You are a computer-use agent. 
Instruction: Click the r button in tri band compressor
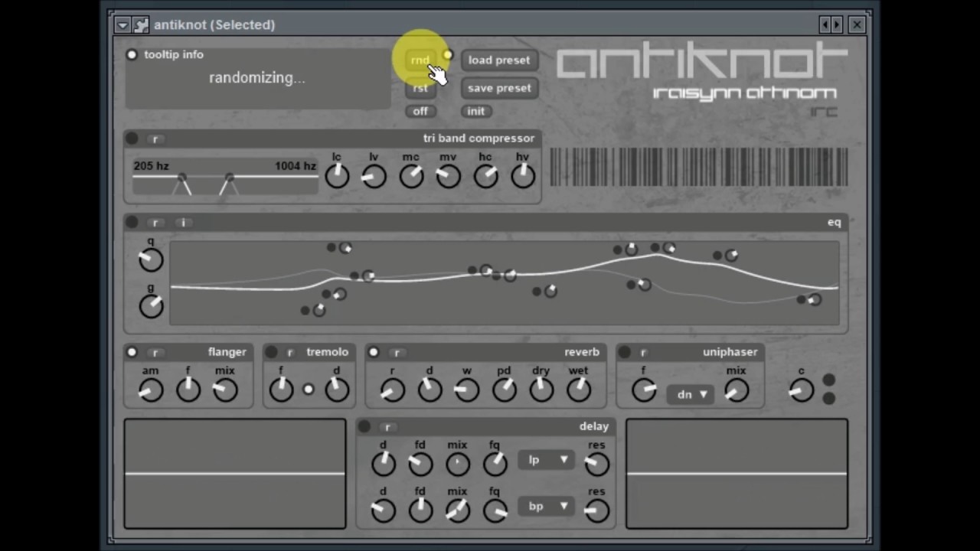[x=155, y=139]
